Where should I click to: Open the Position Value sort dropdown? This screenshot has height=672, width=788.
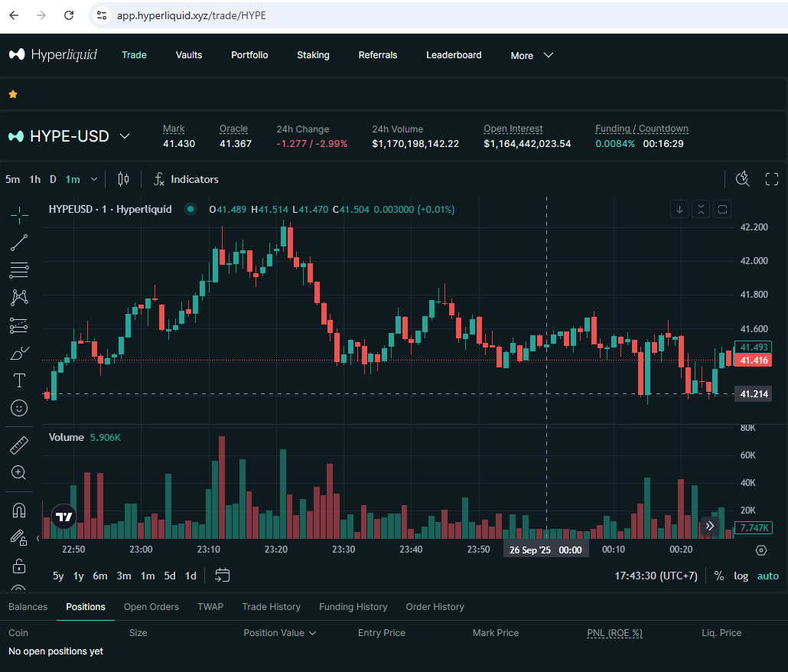[279, 633]
